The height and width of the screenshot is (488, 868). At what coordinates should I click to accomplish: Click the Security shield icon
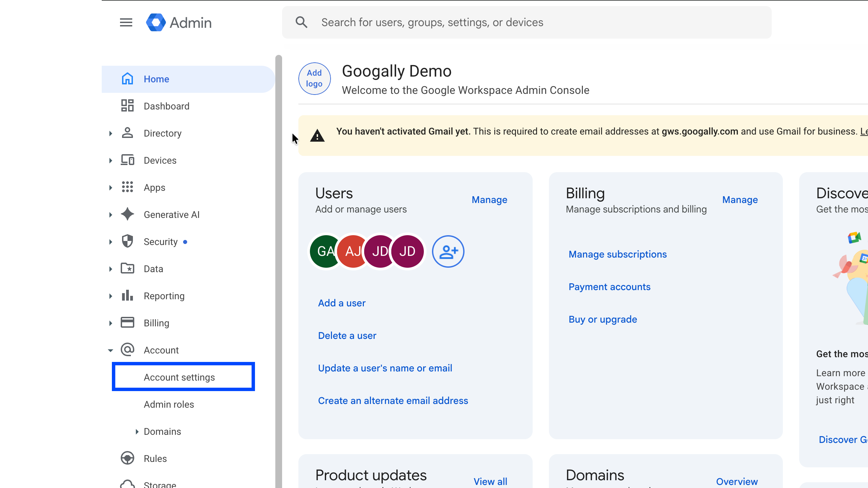(x=127, y=241)
